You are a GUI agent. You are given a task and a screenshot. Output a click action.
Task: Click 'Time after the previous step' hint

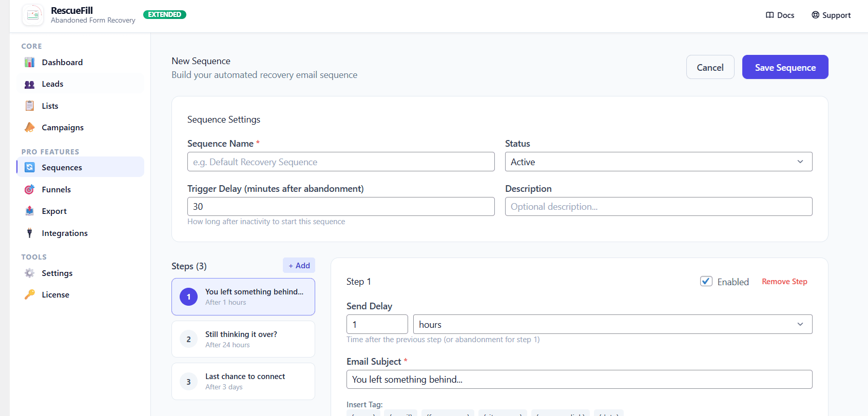pos(443,340)
